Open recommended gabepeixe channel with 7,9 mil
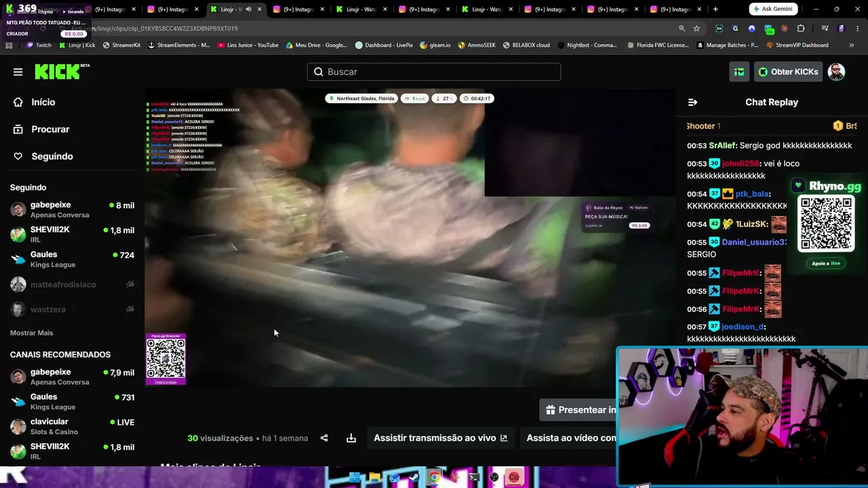The height and width of the screenshot is (488, 868). pos(72,377)
